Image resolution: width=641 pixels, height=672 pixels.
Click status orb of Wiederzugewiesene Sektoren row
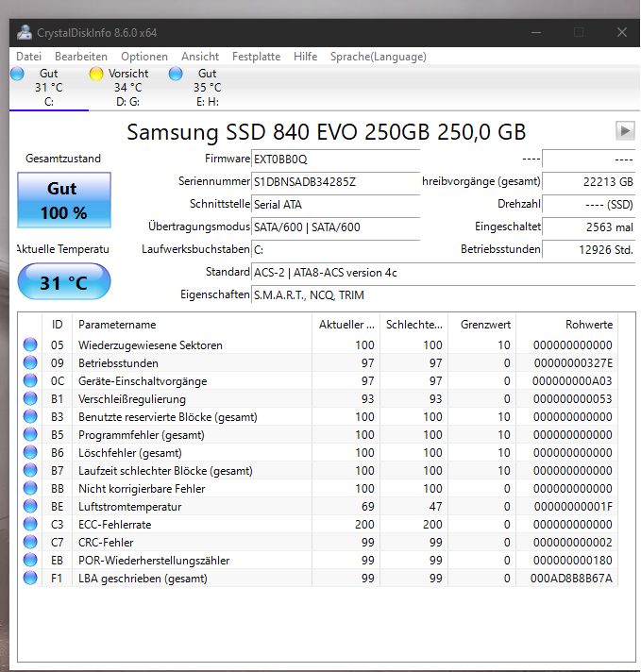(x=30, y=344)
